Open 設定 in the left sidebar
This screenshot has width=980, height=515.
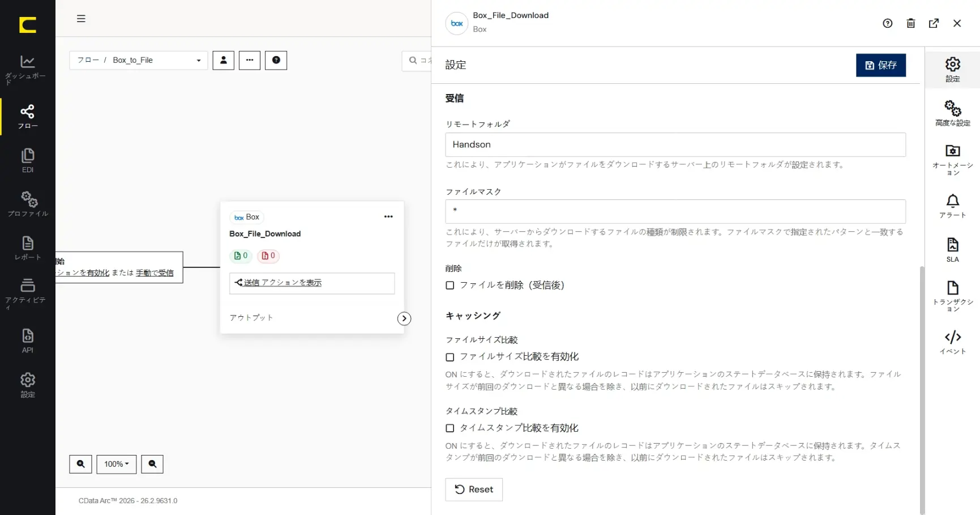point(27,385)
